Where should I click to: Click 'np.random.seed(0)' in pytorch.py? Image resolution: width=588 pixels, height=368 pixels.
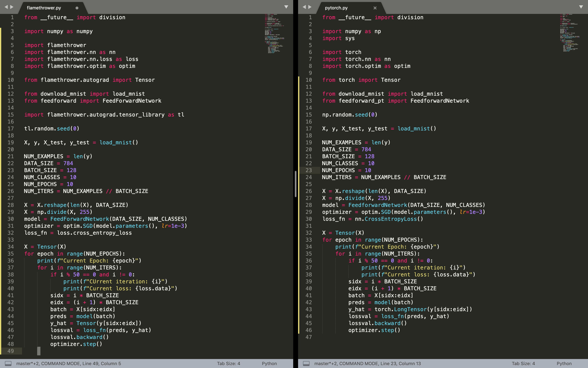tap(350, 115)
